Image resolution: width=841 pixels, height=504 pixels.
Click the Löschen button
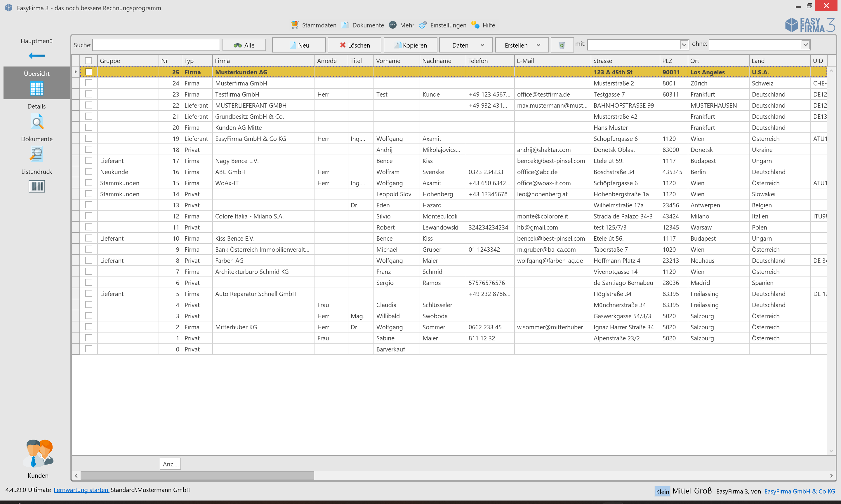click(x=354, y=45)
